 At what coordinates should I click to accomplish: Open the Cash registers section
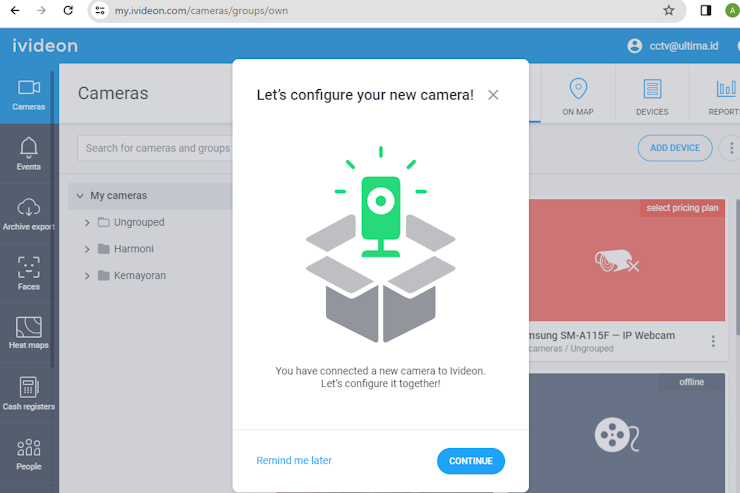29,393
